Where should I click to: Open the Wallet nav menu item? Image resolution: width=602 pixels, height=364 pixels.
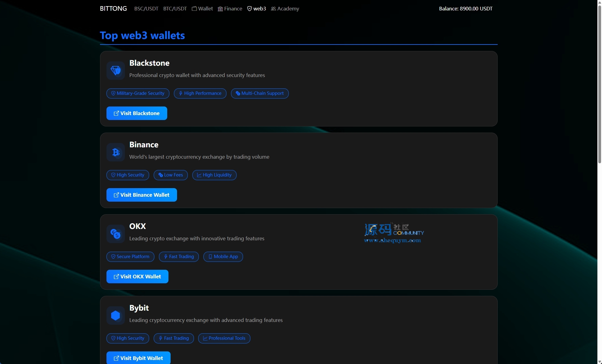point(202,9)
